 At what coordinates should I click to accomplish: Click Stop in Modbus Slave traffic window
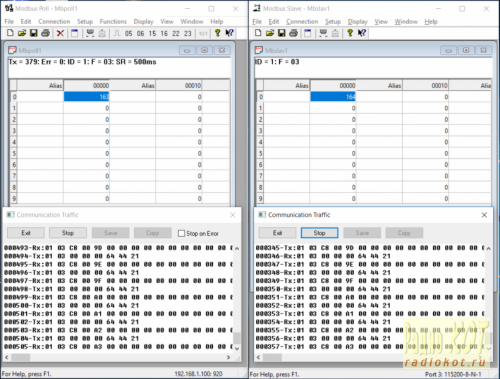tap(319, 233)
